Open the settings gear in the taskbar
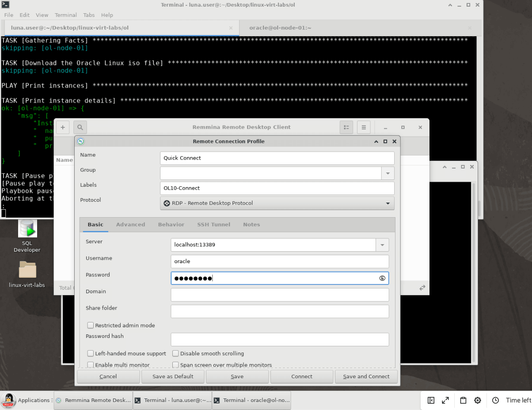The height and width of the screenshot is (410, 532). pos(478,400)
